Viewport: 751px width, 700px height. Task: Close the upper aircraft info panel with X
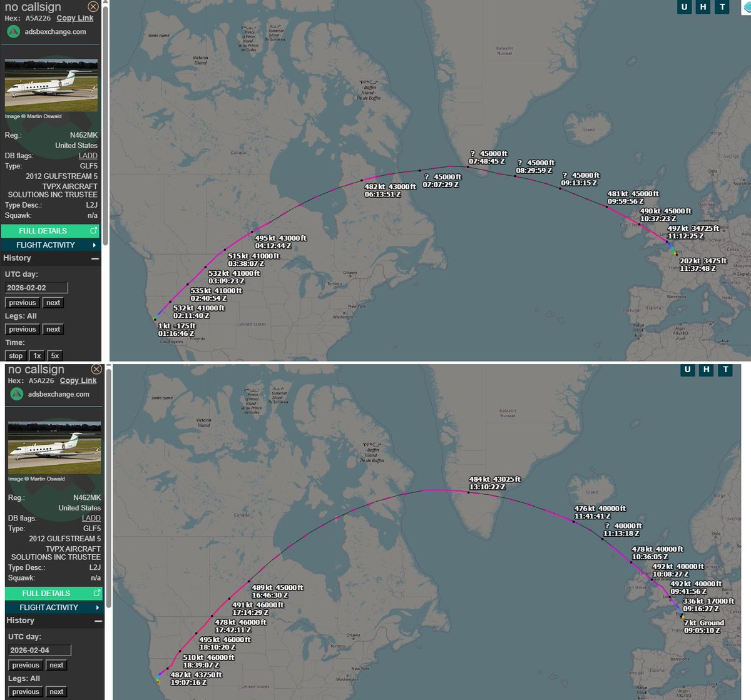(93, 7)
